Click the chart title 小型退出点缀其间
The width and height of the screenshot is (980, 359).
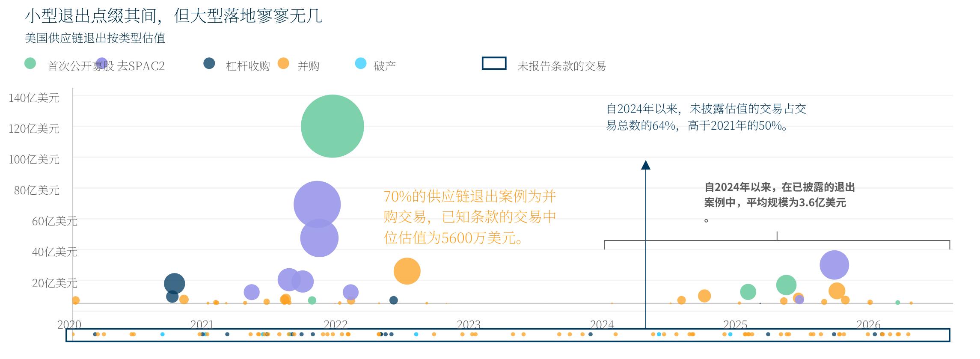tap(173, 16)
